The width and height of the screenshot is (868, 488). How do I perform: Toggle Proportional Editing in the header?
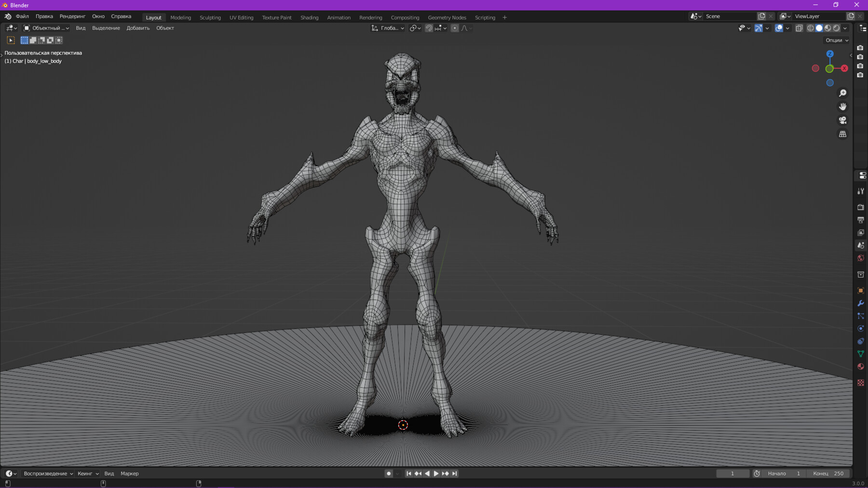[x=455, y=28]
